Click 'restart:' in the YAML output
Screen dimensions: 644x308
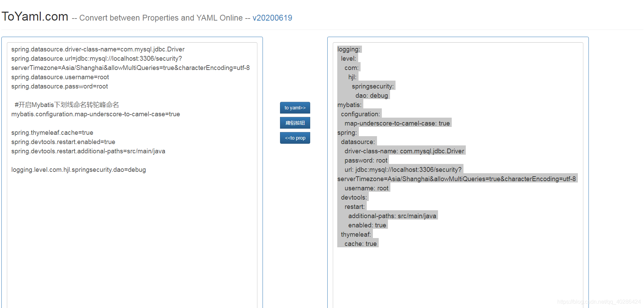[355, 207]
